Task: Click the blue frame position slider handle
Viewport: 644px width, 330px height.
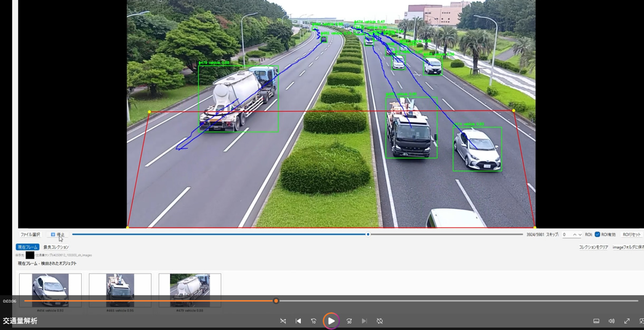Action: 368,235
